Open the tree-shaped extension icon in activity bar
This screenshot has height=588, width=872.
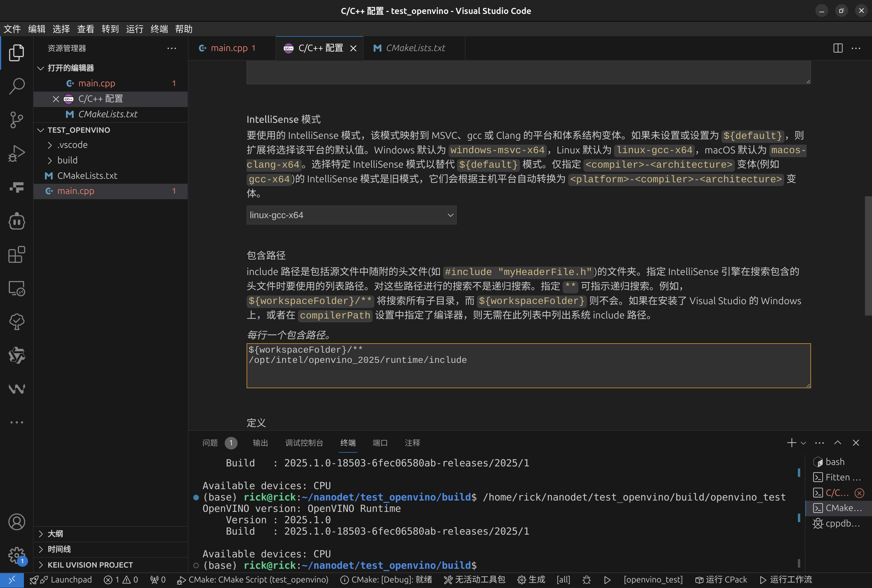click(17, 322)
